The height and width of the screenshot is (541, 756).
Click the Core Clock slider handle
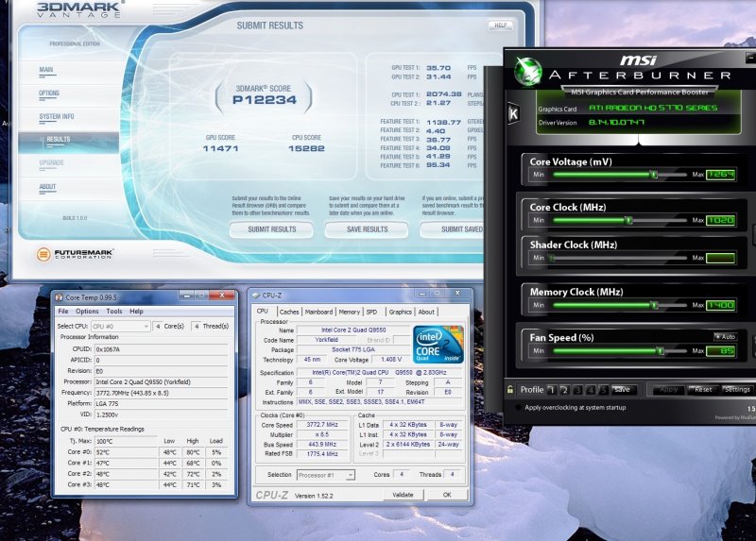628,220
